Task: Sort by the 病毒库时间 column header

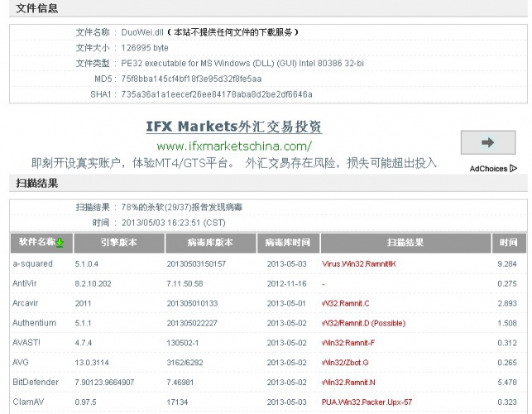Action: tap(287, 243)
